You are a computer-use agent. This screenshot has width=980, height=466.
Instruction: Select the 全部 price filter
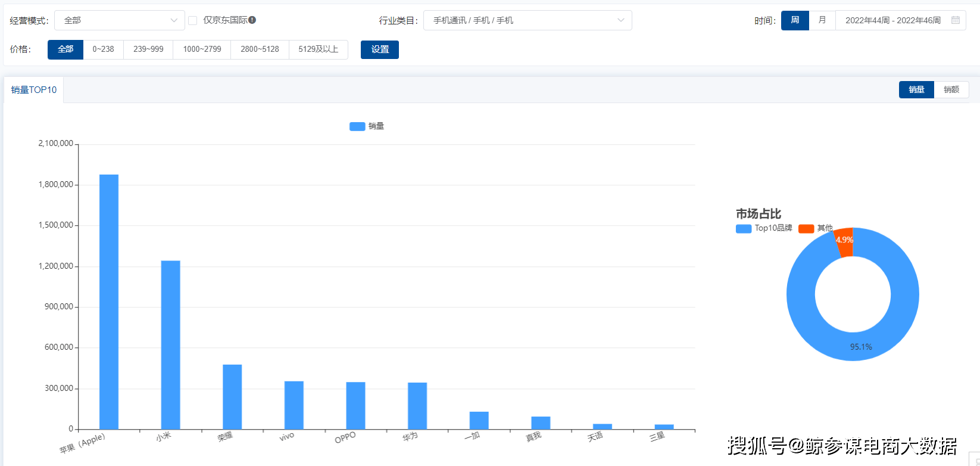tap(65, 49)
